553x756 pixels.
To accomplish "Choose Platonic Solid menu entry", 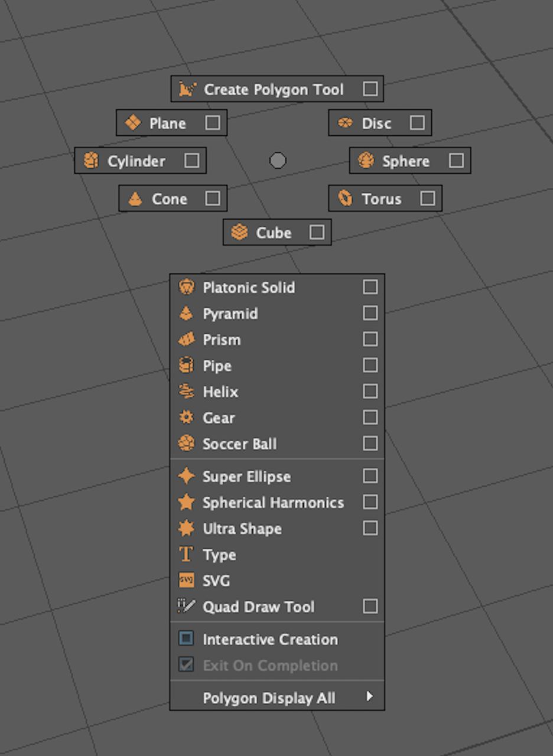I will point(277,287).
